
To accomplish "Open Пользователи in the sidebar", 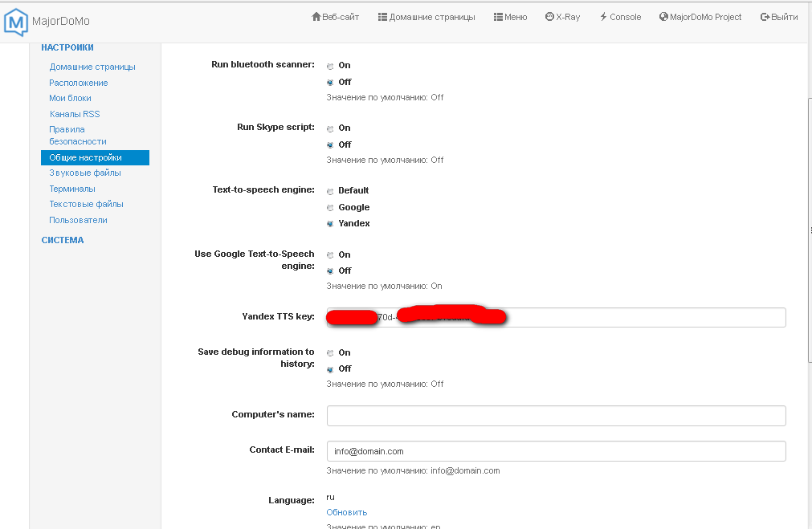I will pos(78,220).
